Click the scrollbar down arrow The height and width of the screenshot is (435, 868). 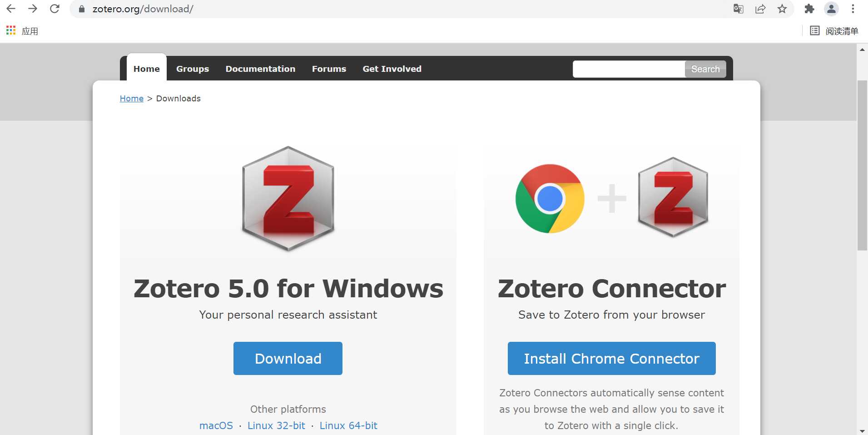click(x=862, y=430)
